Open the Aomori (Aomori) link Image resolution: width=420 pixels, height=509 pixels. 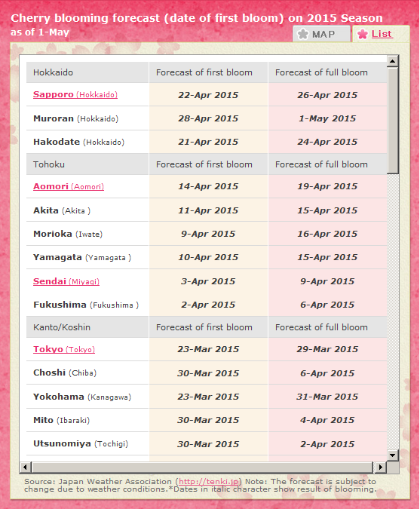69,186
